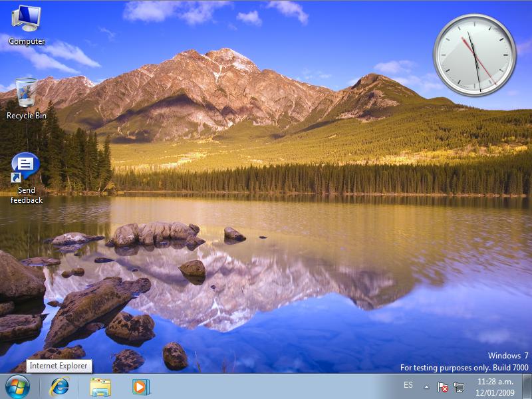Click the network status tray icon
The width and height of the screenshot is (532, 399).
[x=459, y=386]
